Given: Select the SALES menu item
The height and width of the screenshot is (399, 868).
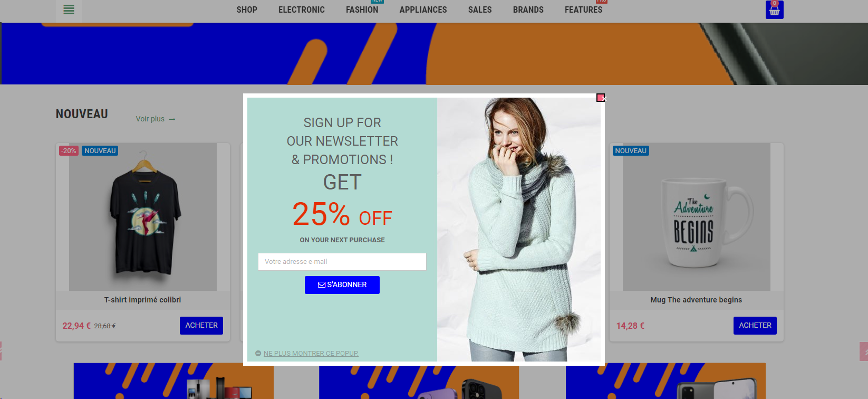Looking at the screenshot, I should pos(480,9).
